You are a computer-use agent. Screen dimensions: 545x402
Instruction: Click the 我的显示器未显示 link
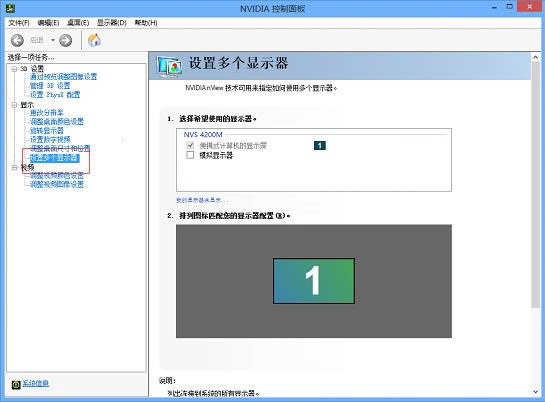202,200
